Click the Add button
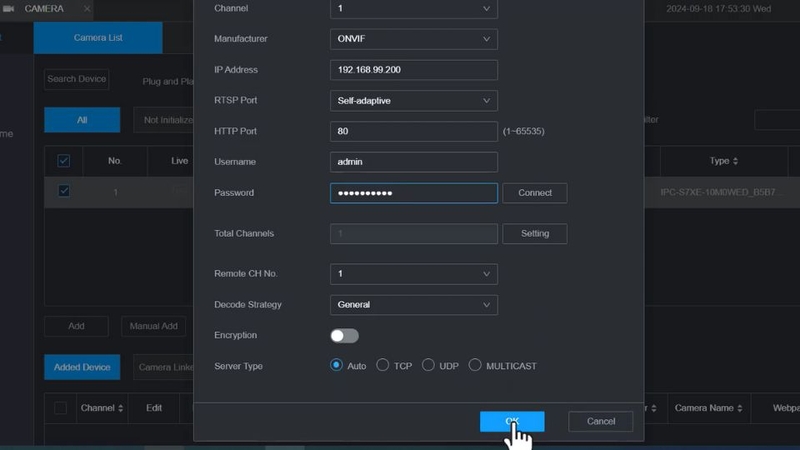This screenshot has width=800, height=450. pos(77,326)
